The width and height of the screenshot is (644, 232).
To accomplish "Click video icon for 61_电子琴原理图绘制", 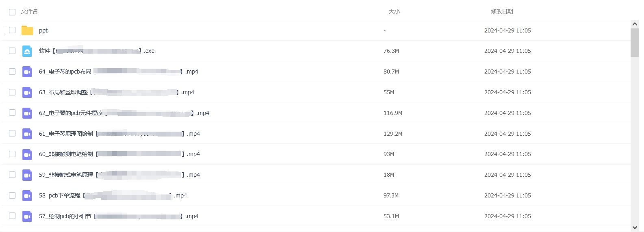I will coord(27,134).
